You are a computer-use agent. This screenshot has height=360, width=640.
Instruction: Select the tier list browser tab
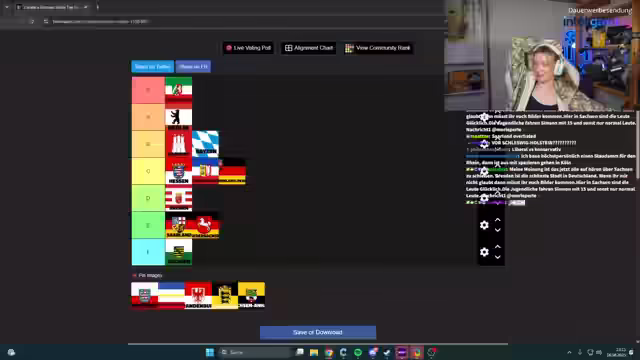pyautogui.click(x=52, y=7)
